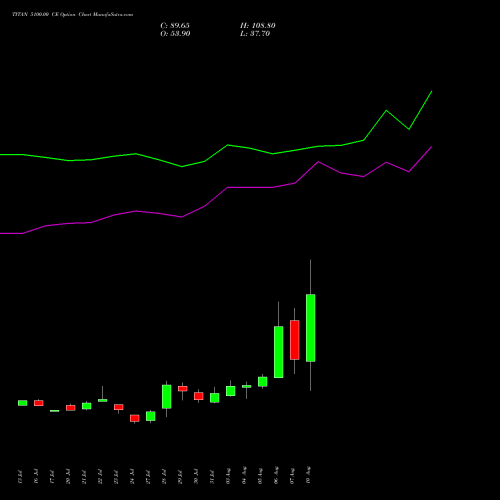Viewport: 500px width, 500px height.
Task: Click the purple lower indicator line
Action: click(228, 188)
